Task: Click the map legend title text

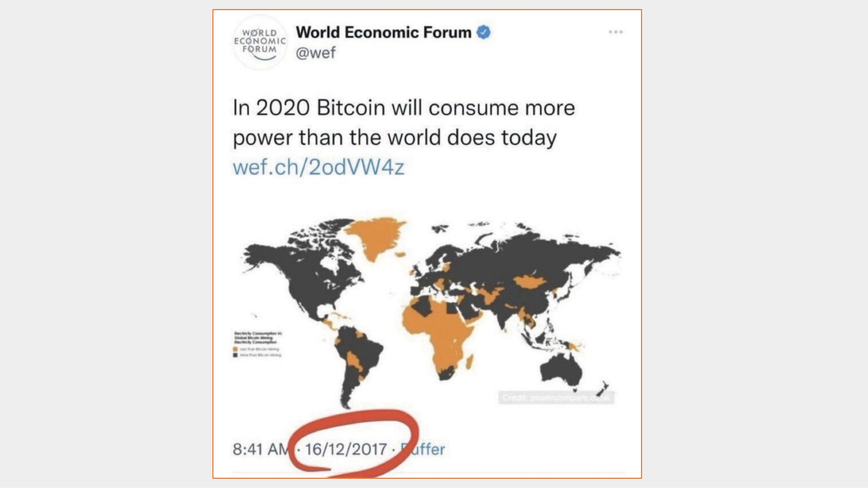Action: [258, 338]
